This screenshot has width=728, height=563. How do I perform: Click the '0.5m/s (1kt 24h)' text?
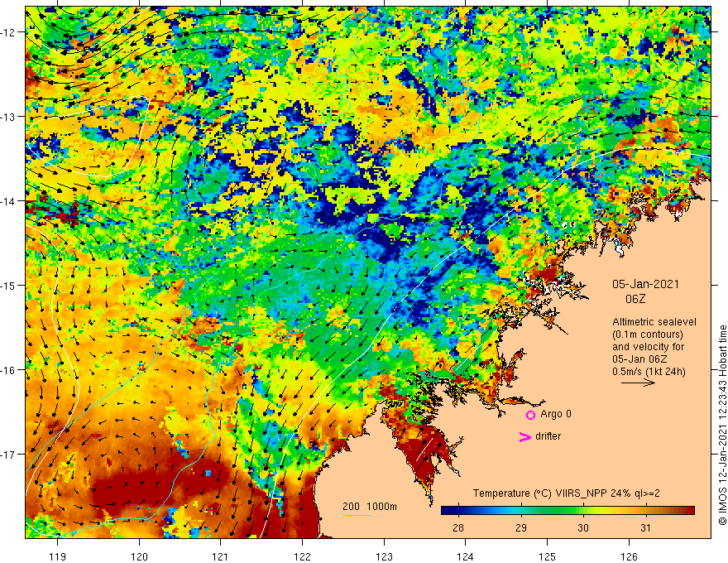(x=649, y=371)
